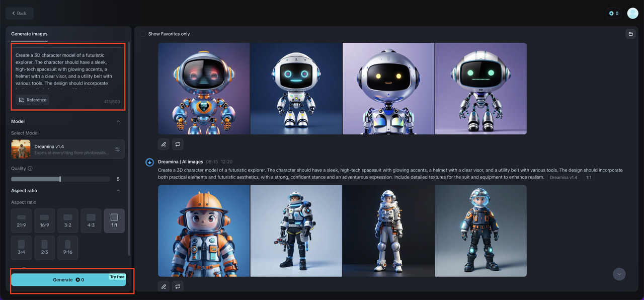Open the explorer with glowing blue accents
This screenshot has height=300, width=644.
(x=481, y=231)
